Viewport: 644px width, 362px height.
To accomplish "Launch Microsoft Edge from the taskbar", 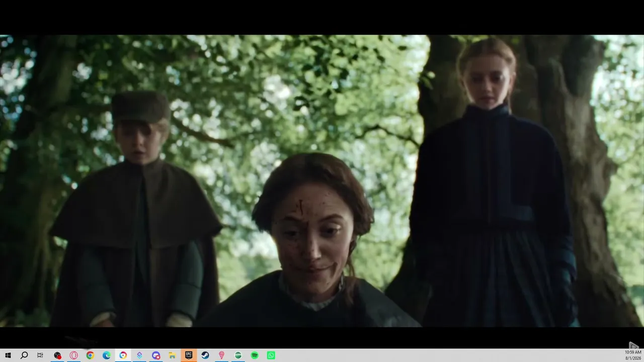I will point(107,355).
